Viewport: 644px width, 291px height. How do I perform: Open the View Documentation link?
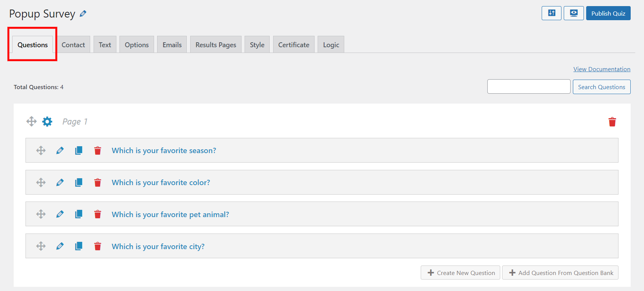pos(602,69)
